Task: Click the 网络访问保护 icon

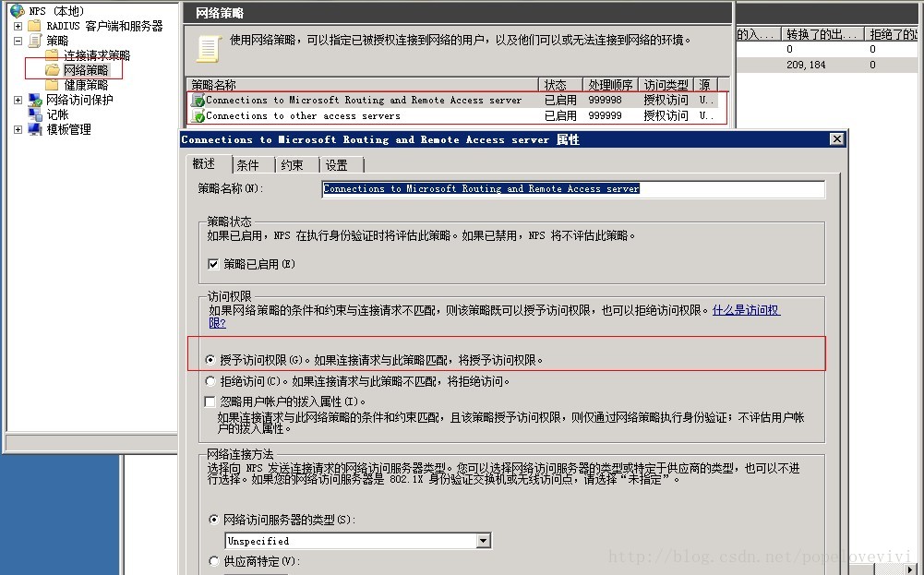Action: pos(35,100)
